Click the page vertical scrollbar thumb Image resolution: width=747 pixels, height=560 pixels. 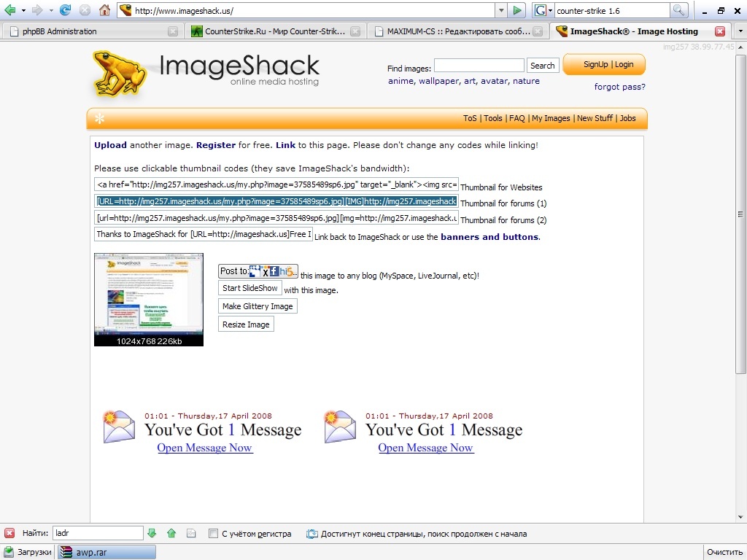click(740, 214)
